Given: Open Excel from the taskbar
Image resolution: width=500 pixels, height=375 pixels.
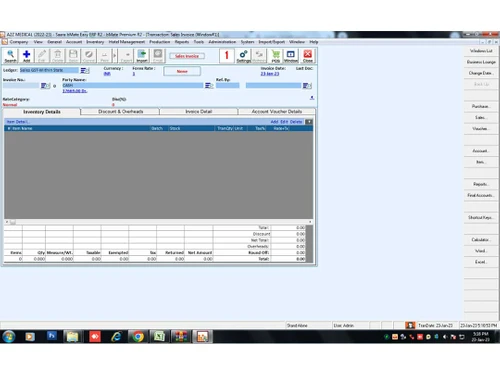Looking at the screenshot, I should [x=159, y=337].
